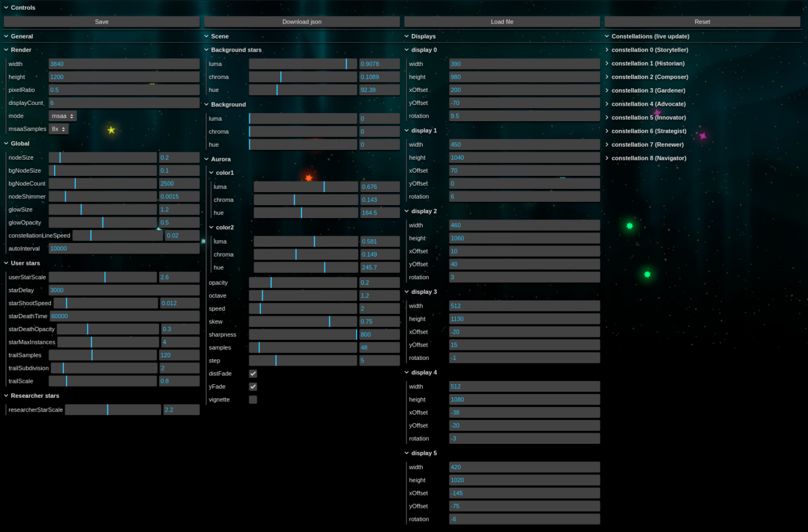This screenshot has height=532, width=808.
Task: Open the render mode dropdown showing msaa
Action: point(63,116)
